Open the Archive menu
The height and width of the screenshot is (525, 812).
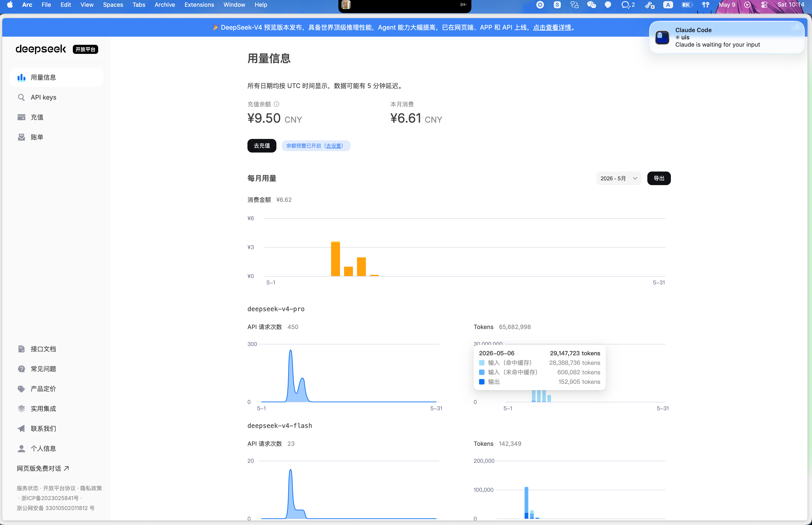tap(165, 5)
